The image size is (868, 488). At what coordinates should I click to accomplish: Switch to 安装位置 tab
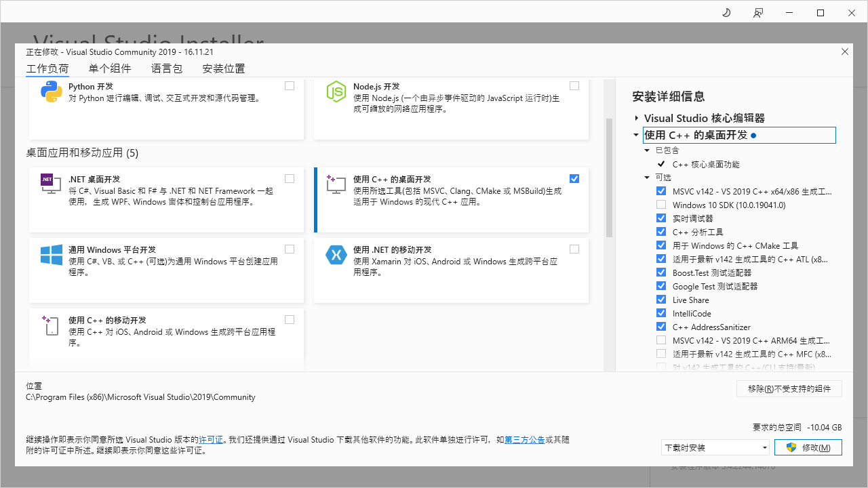click(x=224, y=68)
